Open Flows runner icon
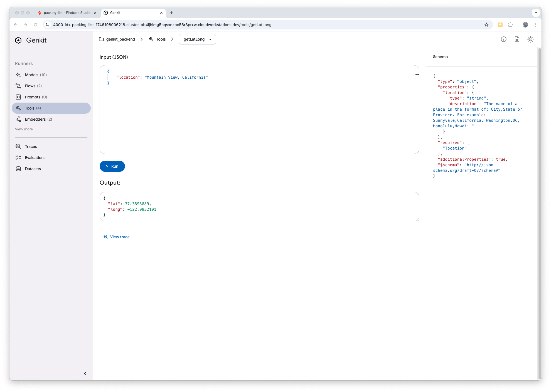Image resolution: width=551 pixels, height=392 pixels. point(18,86)
